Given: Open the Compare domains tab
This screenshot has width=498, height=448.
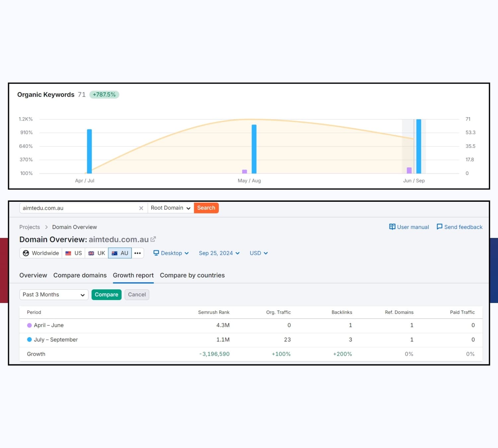Looking at the screenshot, I should [x=80, y=275].
